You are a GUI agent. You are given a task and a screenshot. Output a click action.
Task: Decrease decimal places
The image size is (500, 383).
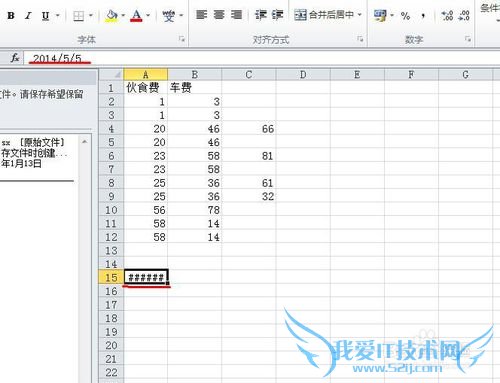pos(464,15)
